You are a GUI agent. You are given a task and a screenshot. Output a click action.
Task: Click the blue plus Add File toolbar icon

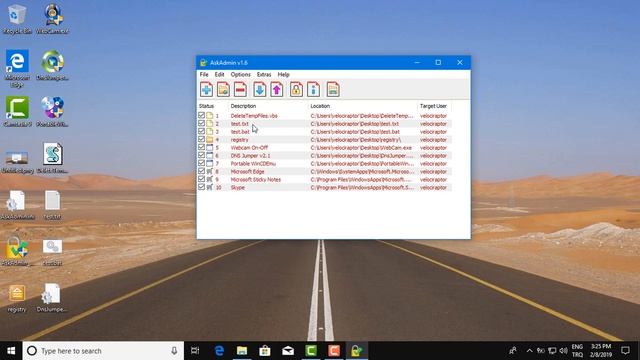coord(207,89)
